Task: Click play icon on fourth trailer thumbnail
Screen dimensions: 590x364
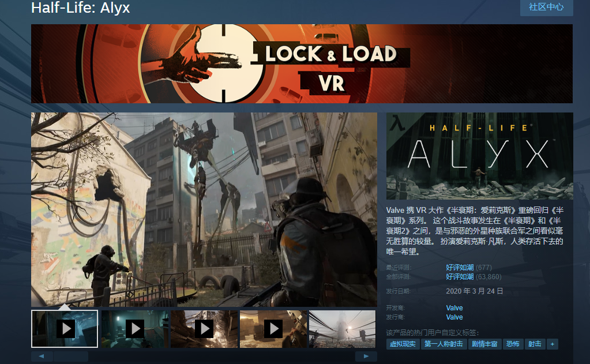Action: (x=273, y=329)
